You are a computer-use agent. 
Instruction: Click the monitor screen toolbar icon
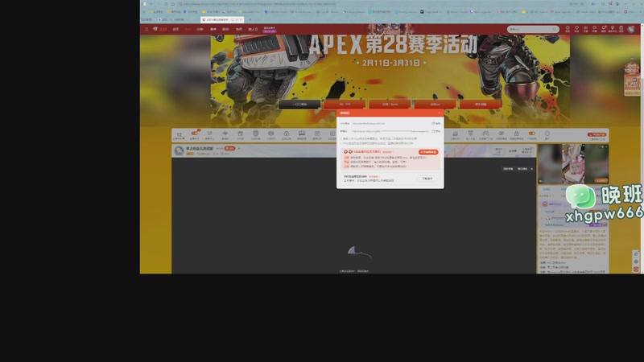(x=302, y=134)
